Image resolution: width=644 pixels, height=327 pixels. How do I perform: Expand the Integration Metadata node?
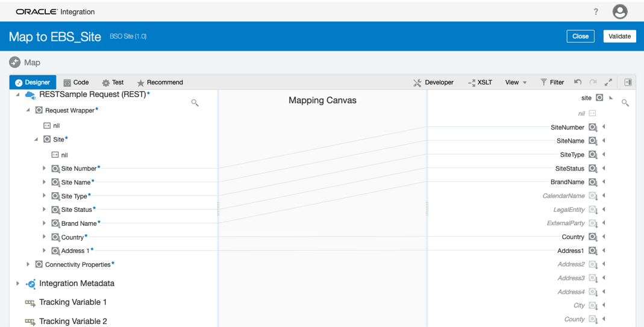pyautogui.click(x=17, y=283)
